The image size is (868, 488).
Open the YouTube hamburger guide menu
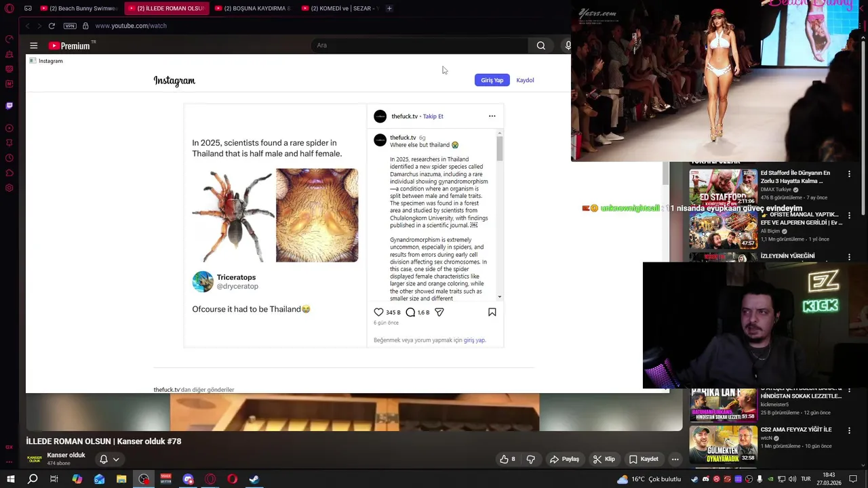pos(34,45)
